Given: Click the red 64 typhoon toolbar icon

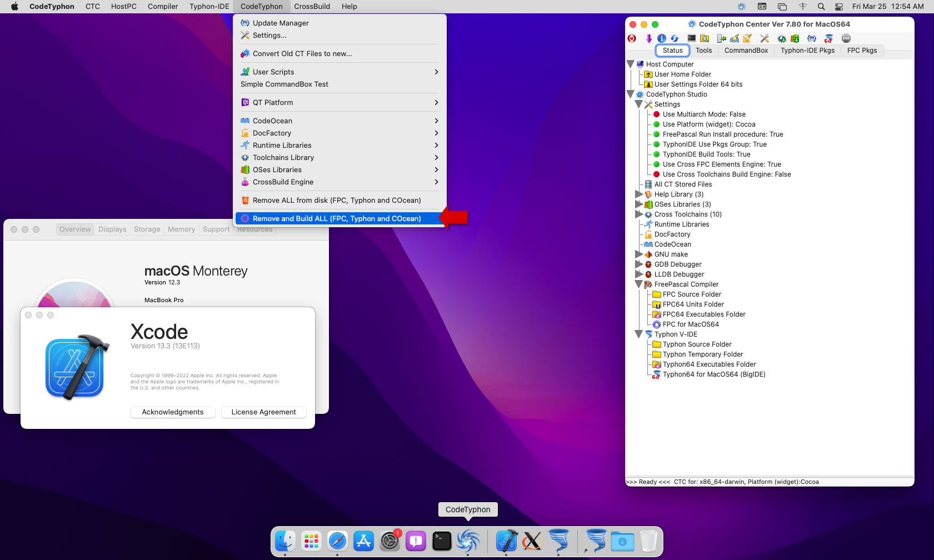Looking at the screenshot, I should 828,38.
